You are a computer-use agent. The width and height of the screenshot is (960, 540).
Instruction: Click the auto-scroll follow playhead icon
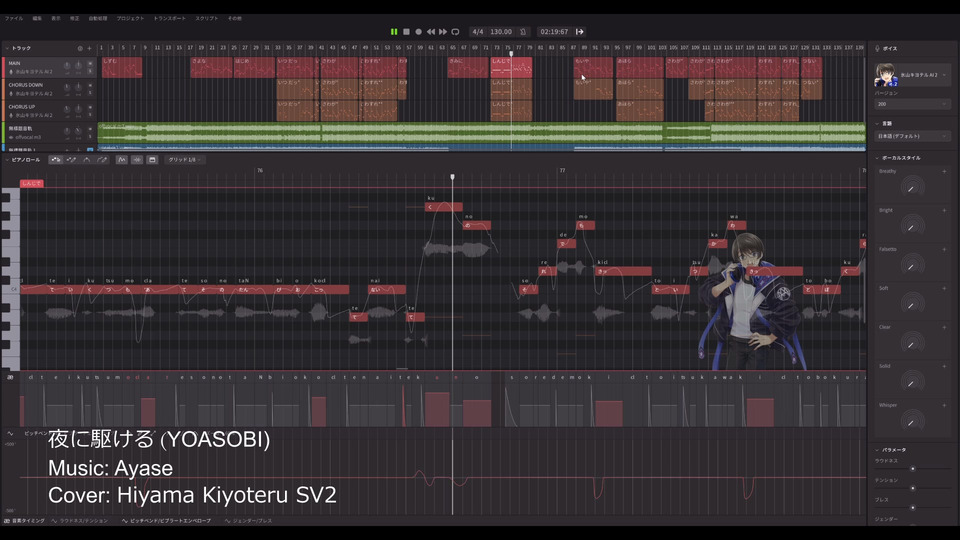[579, 32]
